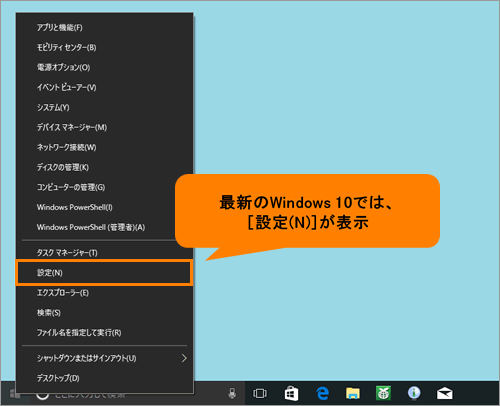Viewport: 500px width, 406px height.
Task: Open File Explorer folder icon on taskbar
Action: 353,394
